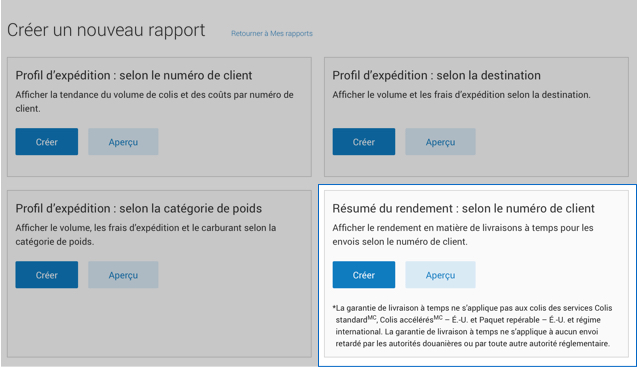
Task: Click Aperçu for Profil d'expédition selon le numéro de client
Action: tap(123, 141)
